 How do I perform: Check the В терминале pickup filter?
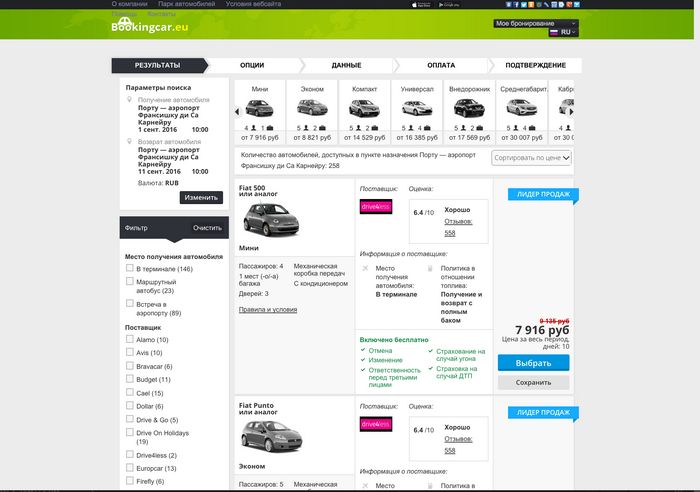[129, 268]
